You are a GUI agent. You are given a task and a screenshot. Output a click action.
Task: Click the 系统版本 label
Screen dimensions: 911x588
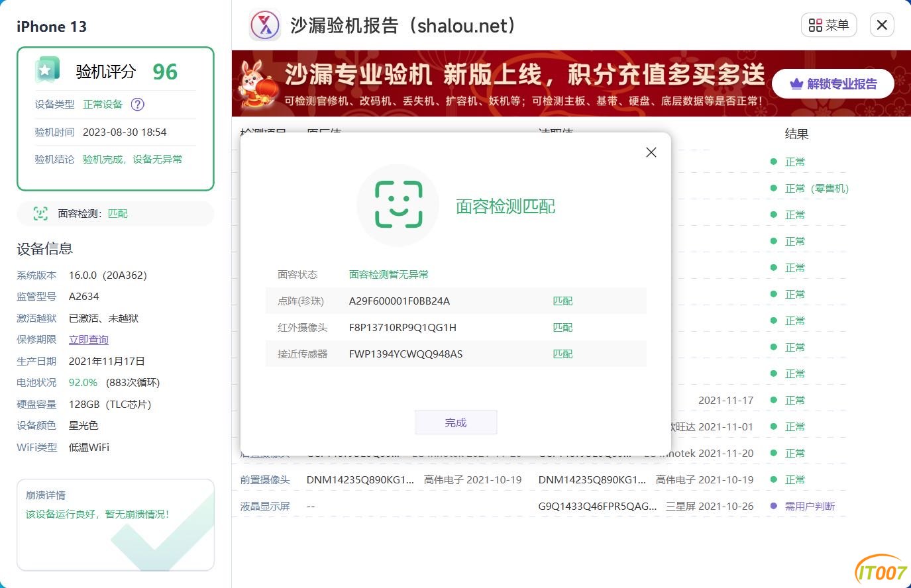click(36, 275)
